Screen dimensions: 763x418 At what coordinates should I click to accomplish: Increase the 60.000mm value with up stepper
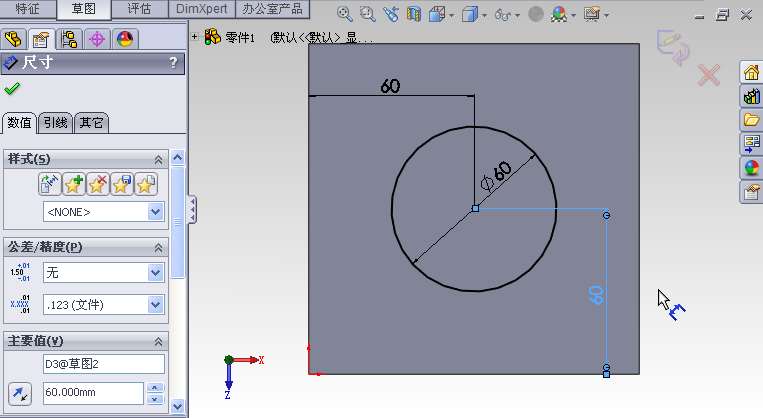154,388
